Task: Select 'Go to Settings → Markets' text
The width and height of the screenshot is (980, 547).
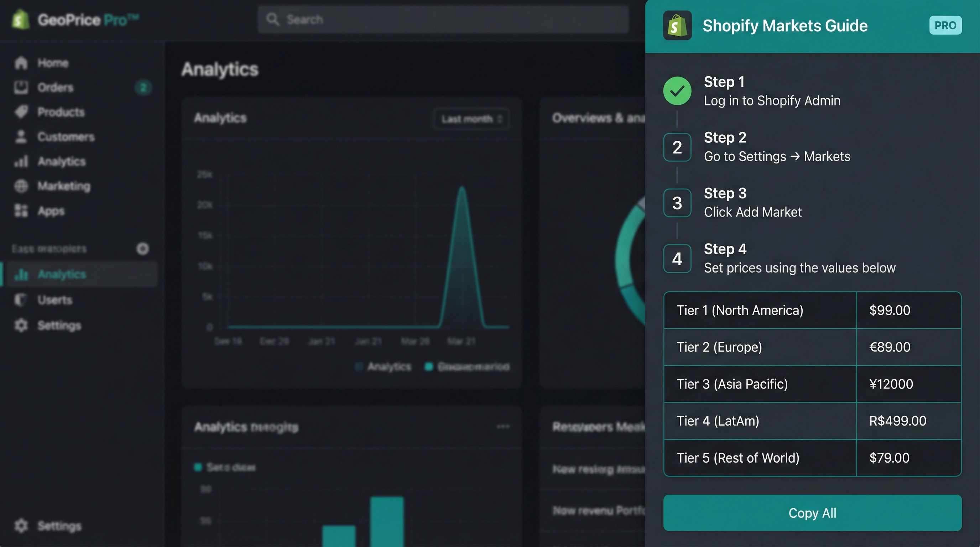Action: pos(777,156)
